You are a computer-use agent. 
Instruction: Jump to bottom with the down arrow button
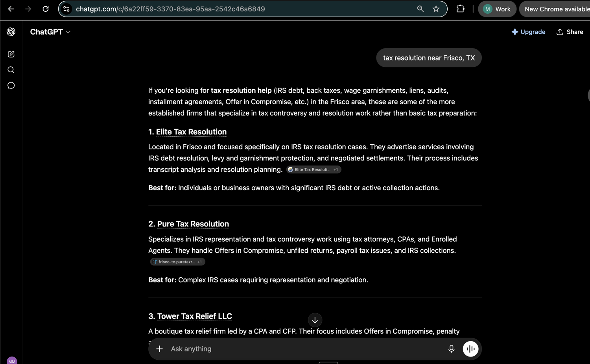pyautogui.click(x=315, y=320)
